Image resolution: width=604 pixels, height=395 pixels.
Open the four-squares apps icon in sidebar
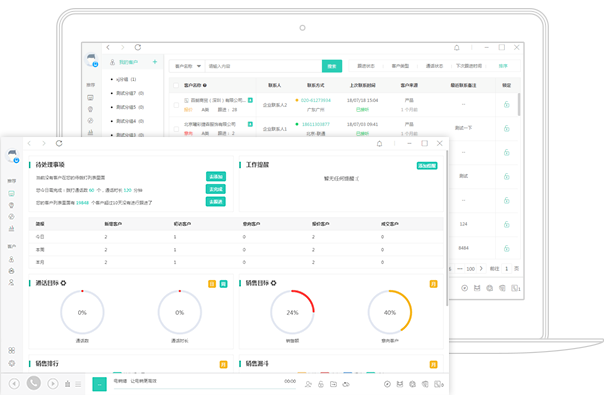[x=12, y=350]
